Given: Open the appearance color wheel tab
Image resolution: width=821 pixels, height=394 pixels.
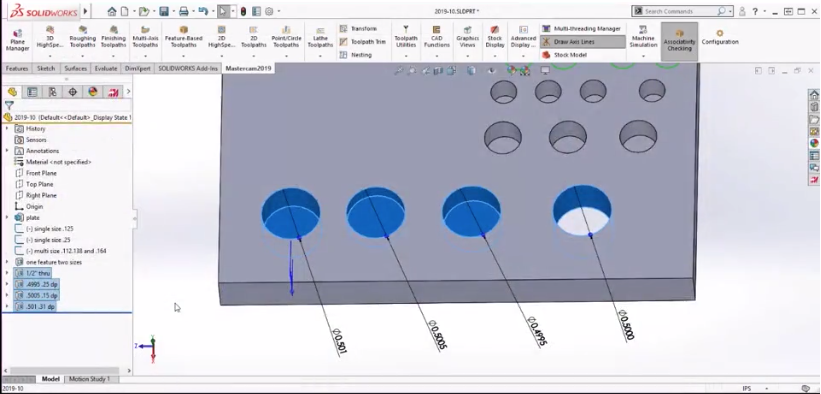Looking at the screenshot, I should tap(93, 92).
